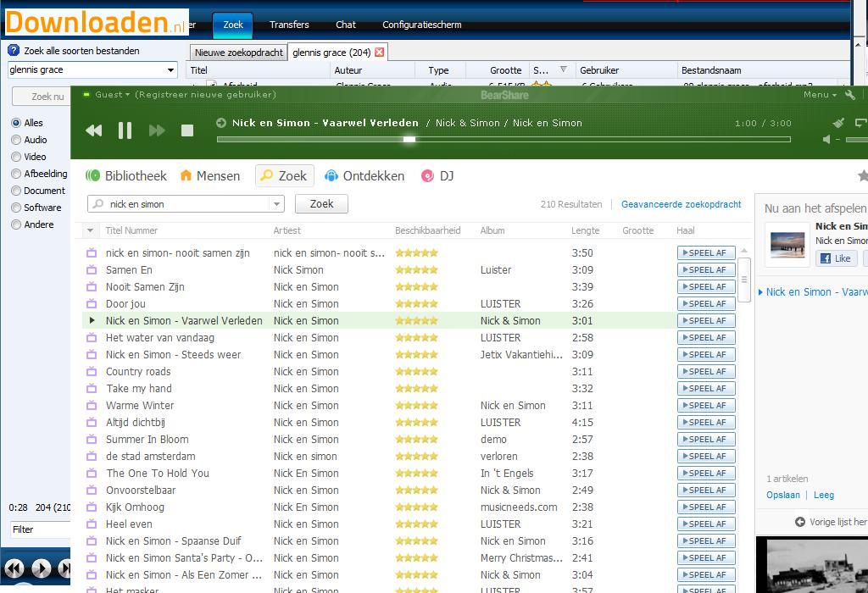Viewport: 868px width, 593px height.
Task: Select the 'Software' radio button
Action: point(16,208)
